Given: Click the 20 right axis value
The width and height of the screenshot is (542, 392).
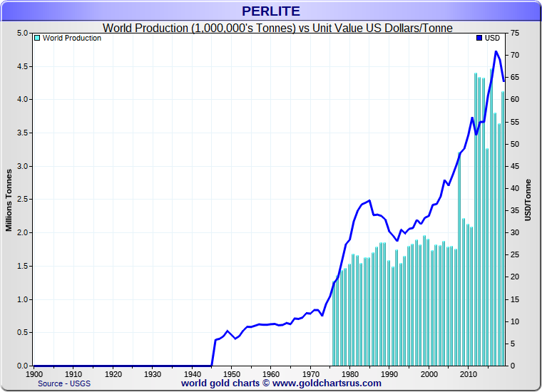Looking at the screenshot, I should [515, 277].
